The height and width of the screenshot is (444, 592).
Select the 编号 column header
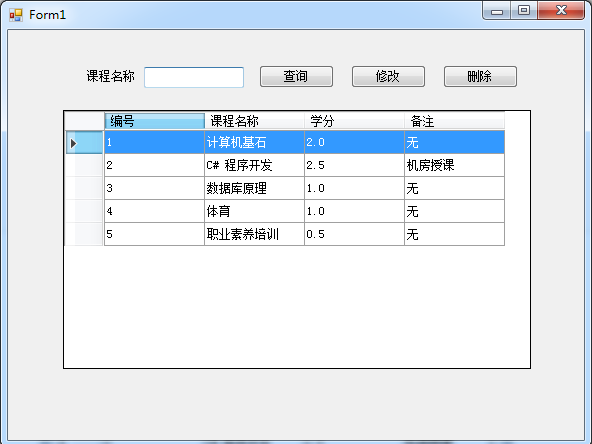tap(154, 121)
